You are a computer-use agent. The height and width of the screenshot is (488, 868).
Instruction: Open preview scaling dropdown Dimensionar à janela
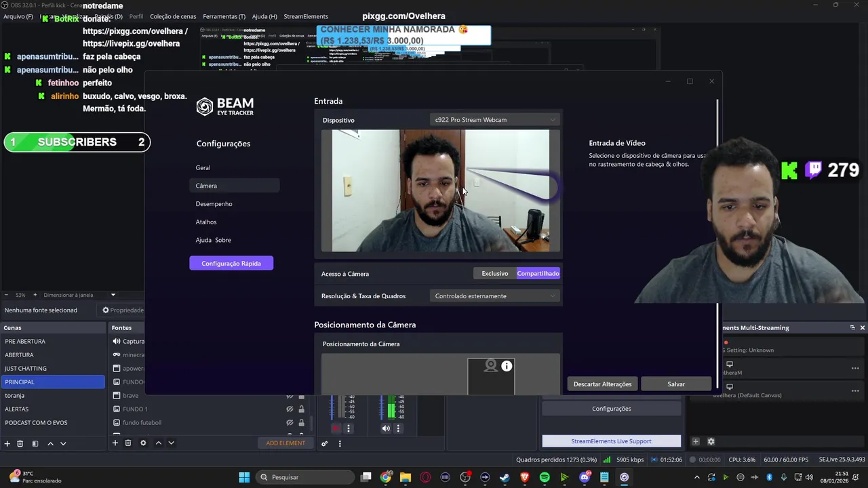pyautogui.click(x=79, y=295)
